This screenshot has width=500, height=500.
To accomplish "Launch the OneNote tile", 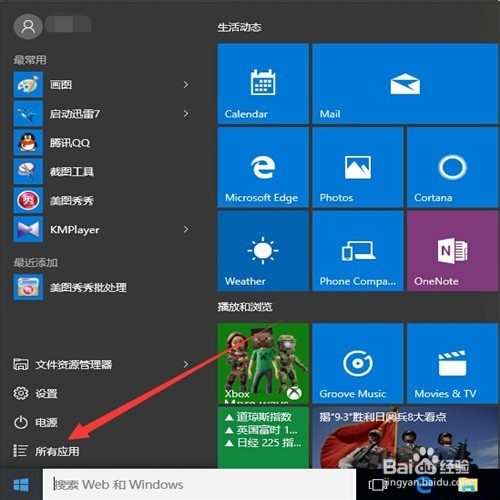I will (x=452, y=251).
